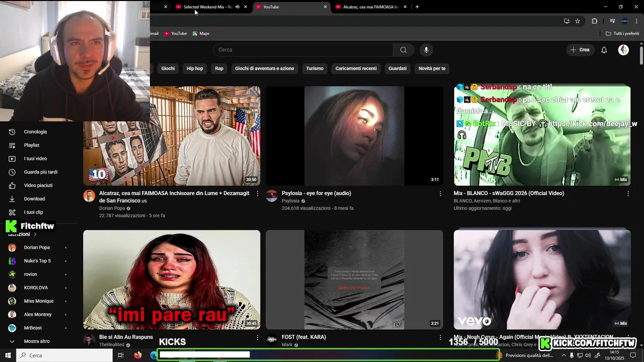Click the search magnifier button
This screenshot has height=362, width=644.
tap(403, 50)
